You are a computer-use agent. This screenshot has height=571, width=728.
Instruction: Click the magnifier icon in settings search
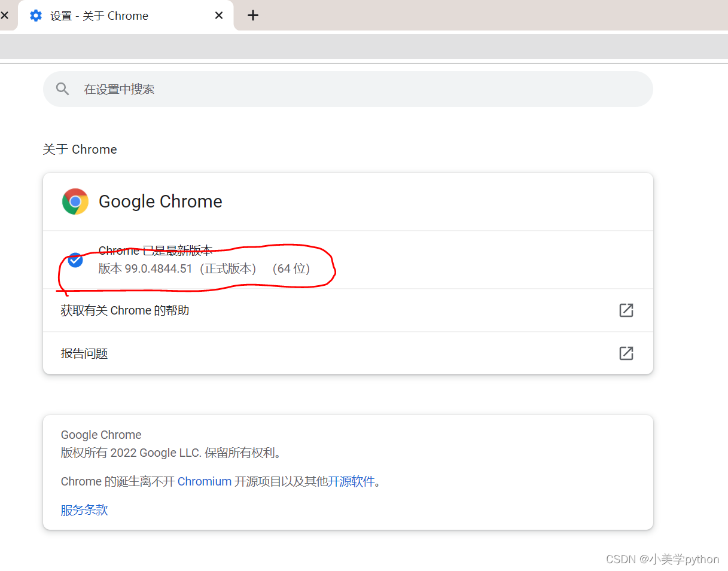coord(63,89)
